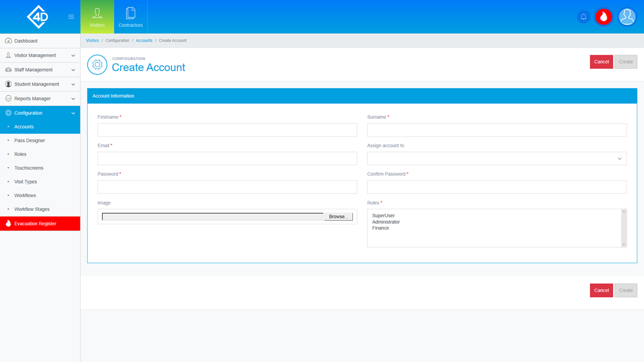Focus the Surname field
The height and width of the screenshot is (362, 644).
click(x=497, y=130)
